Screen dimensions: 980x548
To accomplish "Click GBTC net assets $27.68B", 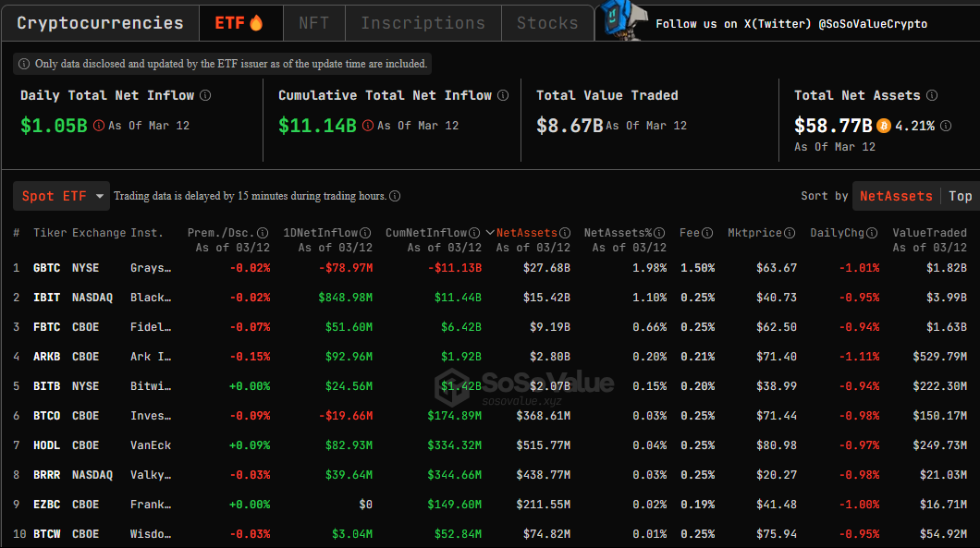I will point(547,268).
